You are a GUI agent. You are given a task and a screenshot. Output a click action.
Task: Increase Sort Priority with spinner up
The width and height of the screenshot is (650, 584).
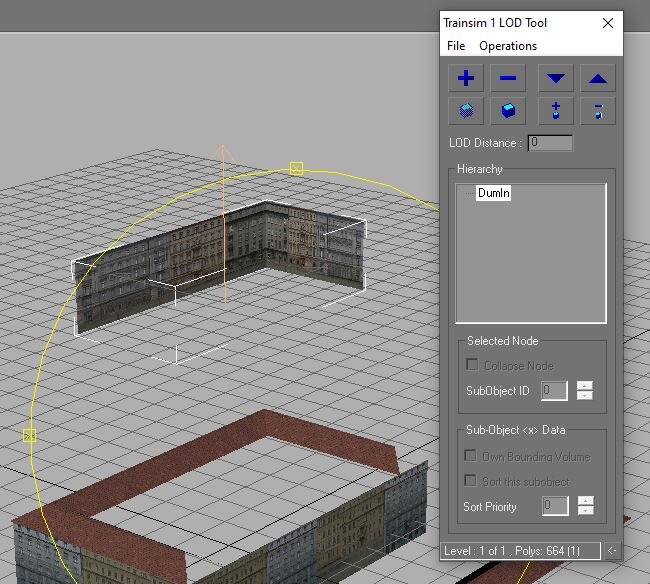click(x=585, y=501)
